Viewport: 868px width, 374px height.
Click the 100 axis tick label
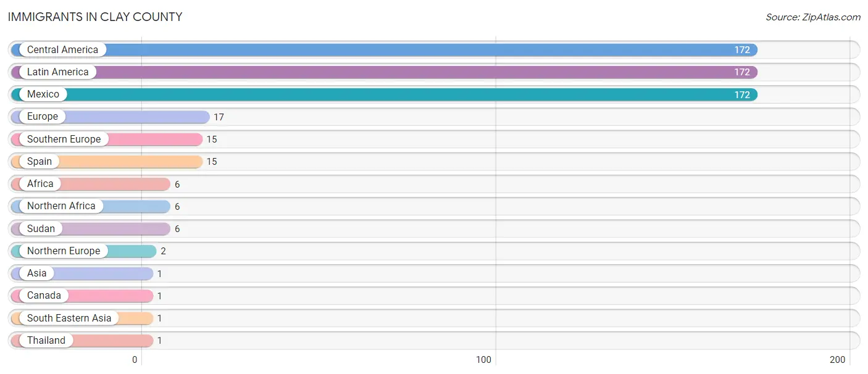coord(484,360)
